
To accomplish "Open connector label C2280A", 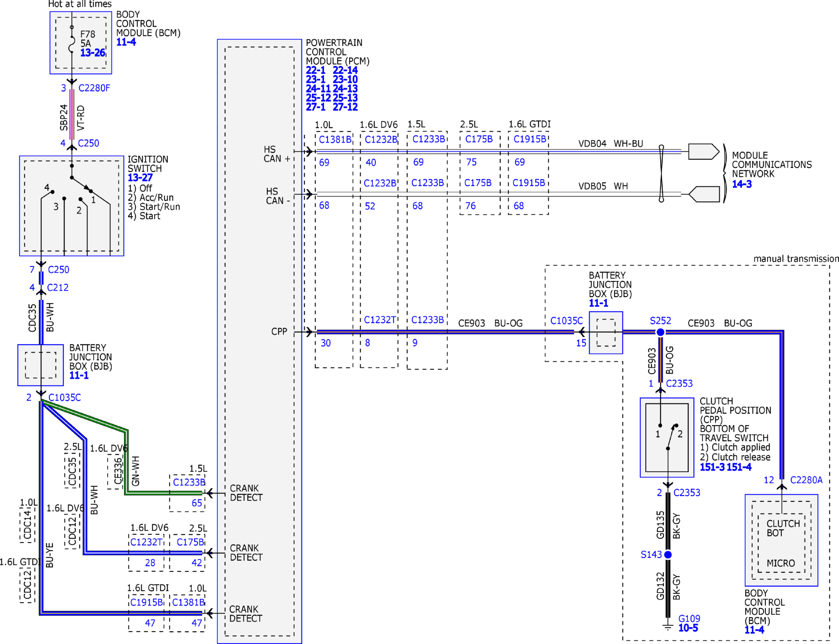I will [x=806, y=480].
